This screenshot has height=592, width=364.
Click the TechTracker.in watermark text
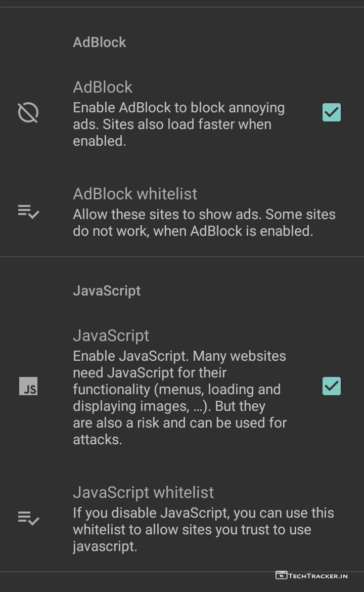318,575
